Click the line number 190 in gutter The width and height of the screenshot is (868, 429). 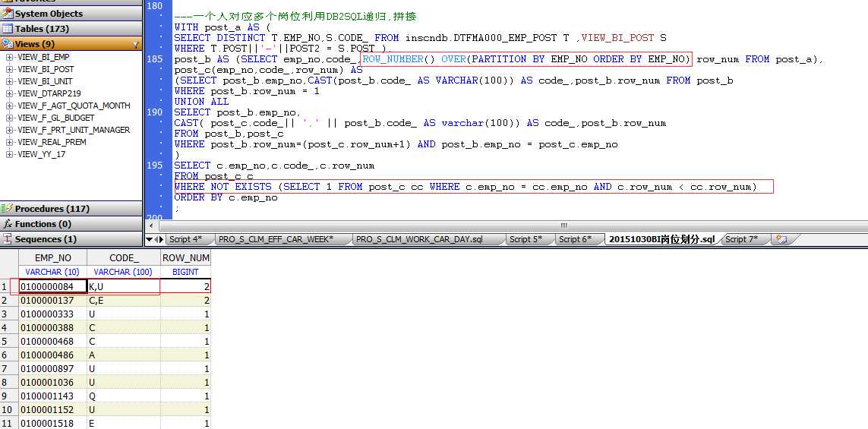coord(155,112)
